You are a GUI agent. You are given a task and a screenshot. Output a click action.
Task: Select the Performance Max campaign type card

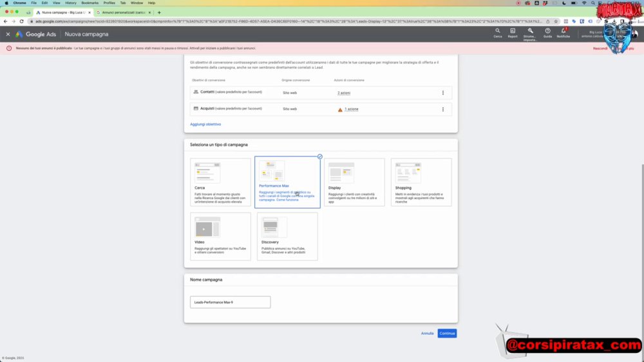[287, 182]
